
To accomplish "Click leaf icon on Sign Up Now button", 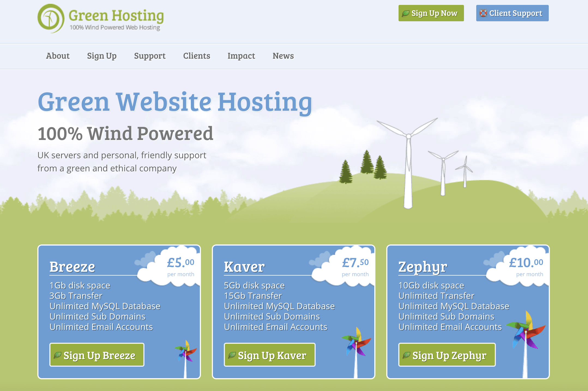I will 405,13.
